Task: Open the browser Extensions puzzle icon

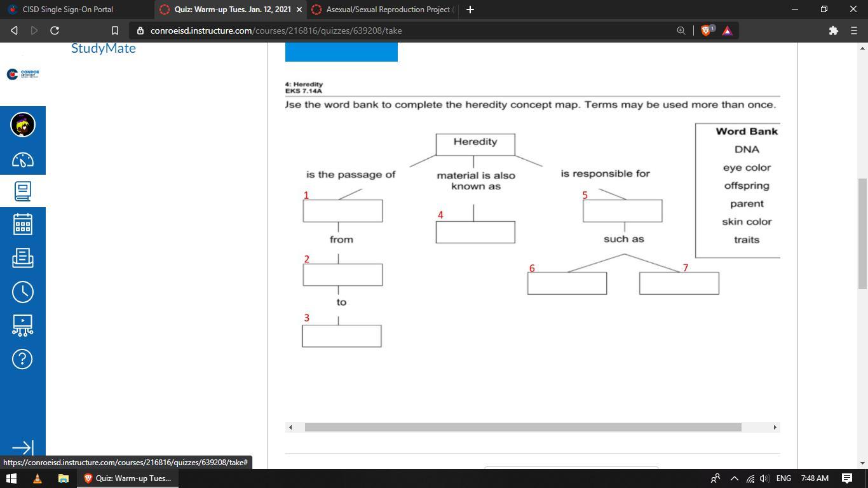Action: (834, 30)
